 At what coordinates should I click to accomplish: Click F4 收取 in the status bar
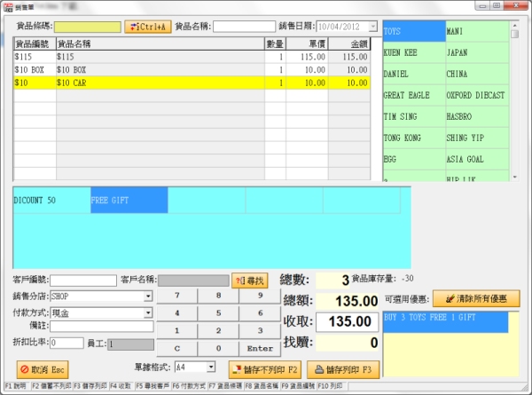[121, 386]
